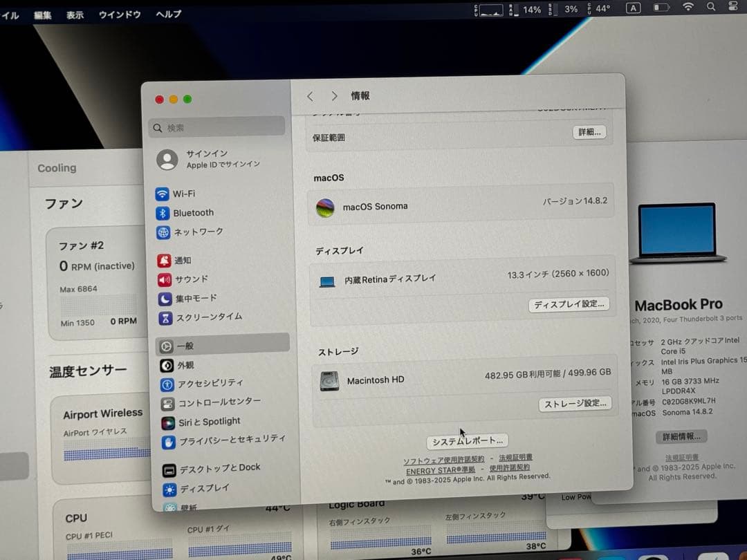747x560 pixels.
Task: Open サウンド (Sound) settings
Action: 192,280
